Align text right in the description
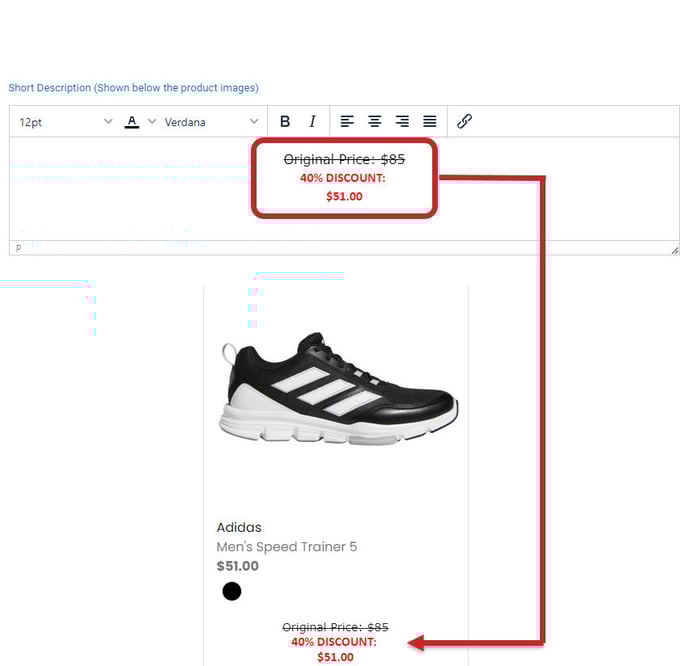 (402, 122)
